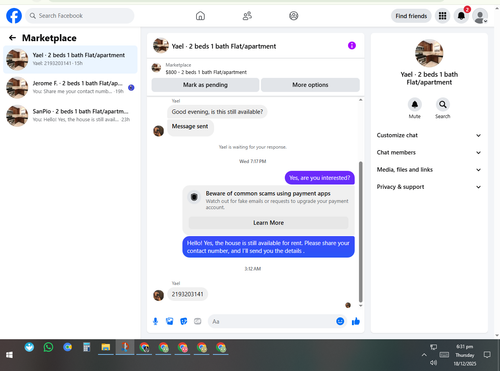The image size is (500, 371).
Task: Open the Friends icon in top bar
Action: [247, 16]
